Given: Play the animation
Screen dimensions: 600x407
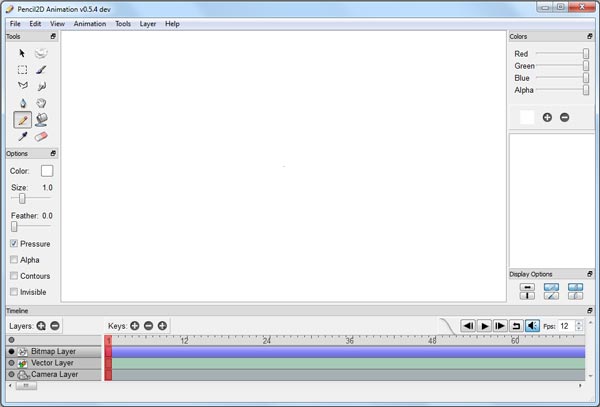Looking at the screenshot, I should coord(484,326).
